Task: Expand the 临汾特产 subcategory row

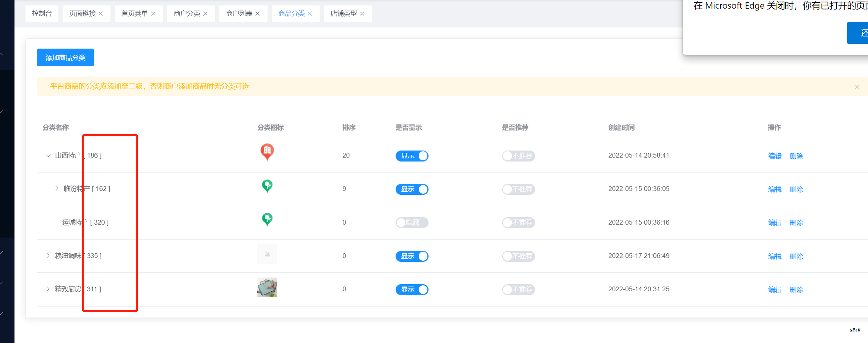Action: (x=57, y=189)
